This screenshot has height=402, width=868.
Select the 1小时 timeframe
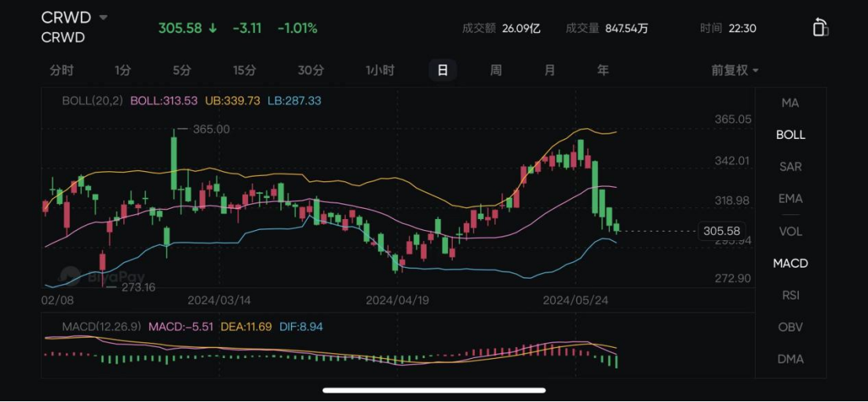(380, 71)
